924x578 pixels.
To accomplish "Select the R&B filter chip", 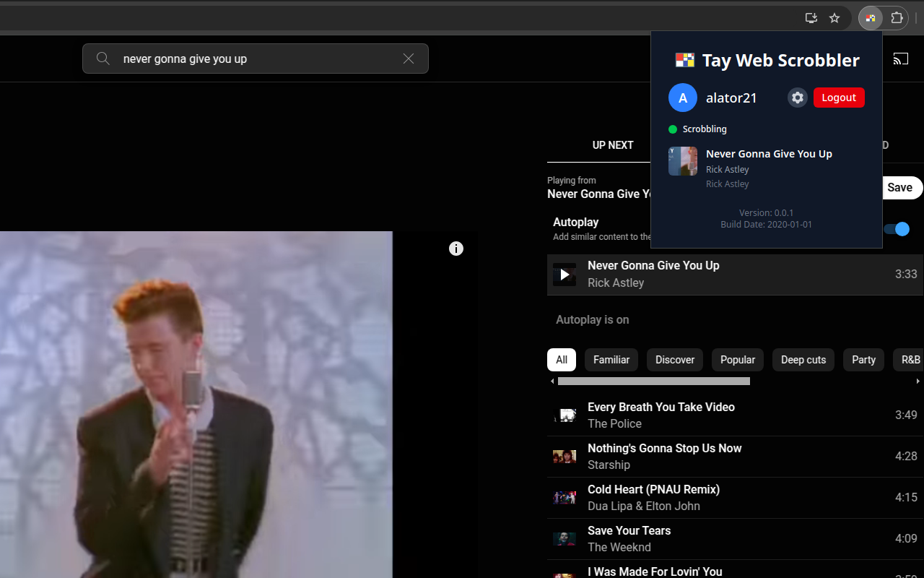I will point(910,360).
